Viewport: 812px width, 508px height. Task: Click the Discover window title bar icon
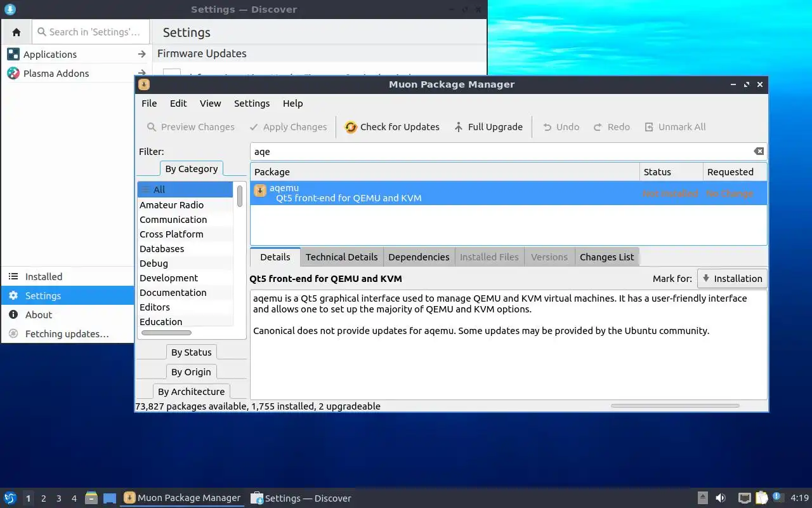click(10, 10)
